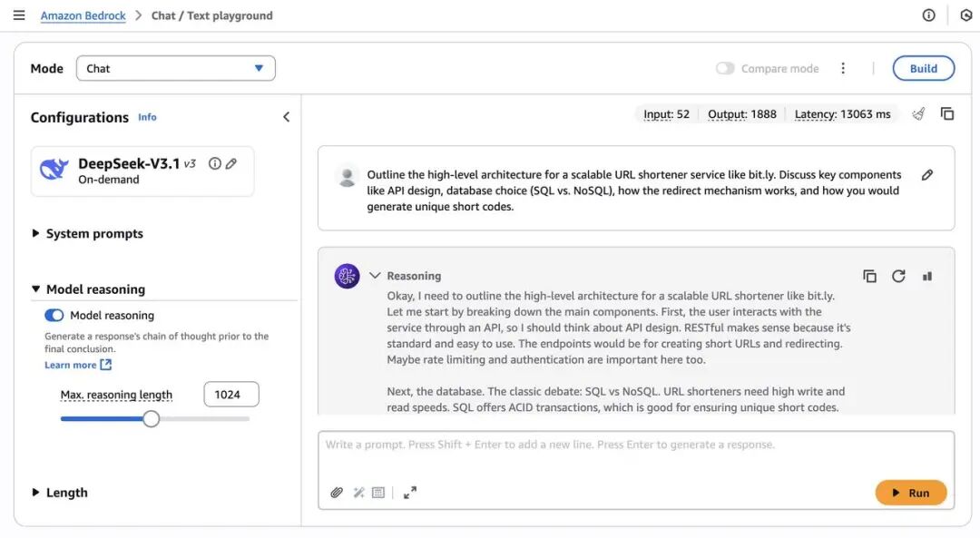Collapse the Configurations panel chevron
This screenshot has height=538, width=980.
tap(286, 117)
